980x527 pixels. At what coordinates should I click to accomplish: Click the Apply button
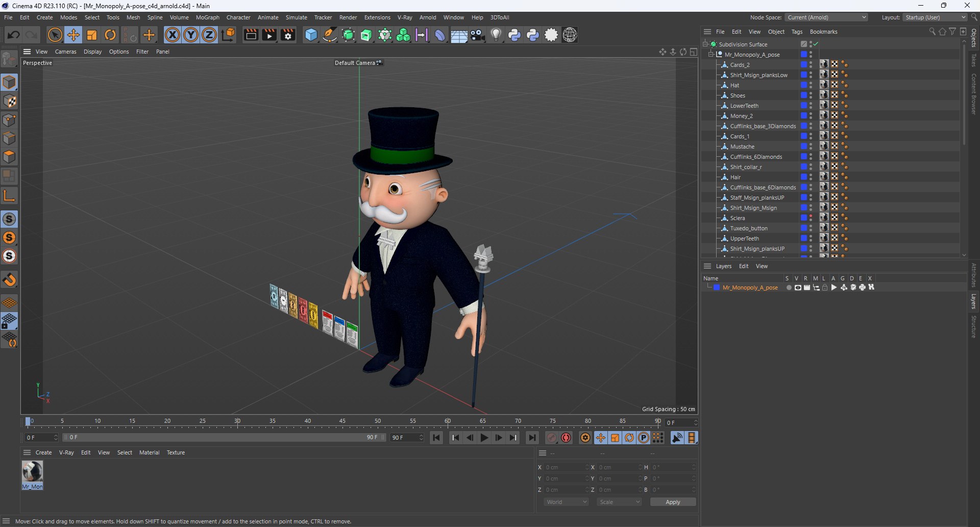pos(673,502)
